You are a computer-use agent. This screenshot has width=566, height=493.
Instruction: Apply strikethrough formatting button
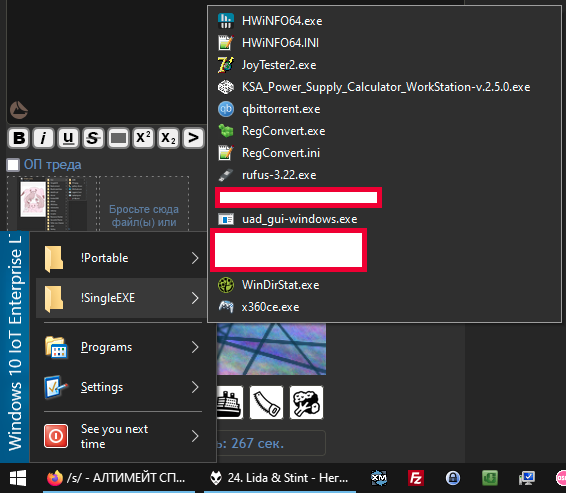(93, 138)
